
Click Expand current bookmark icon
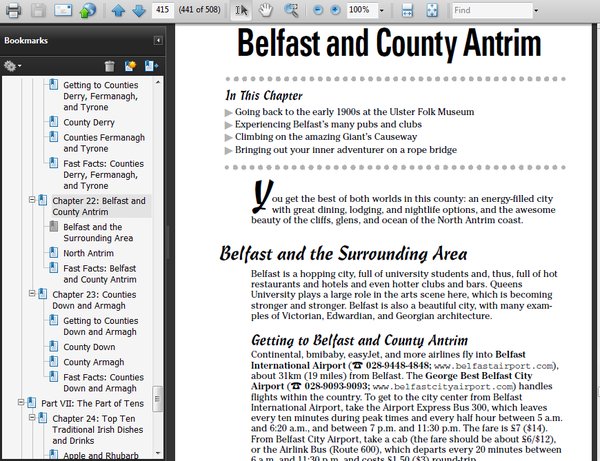click(151, 66)
